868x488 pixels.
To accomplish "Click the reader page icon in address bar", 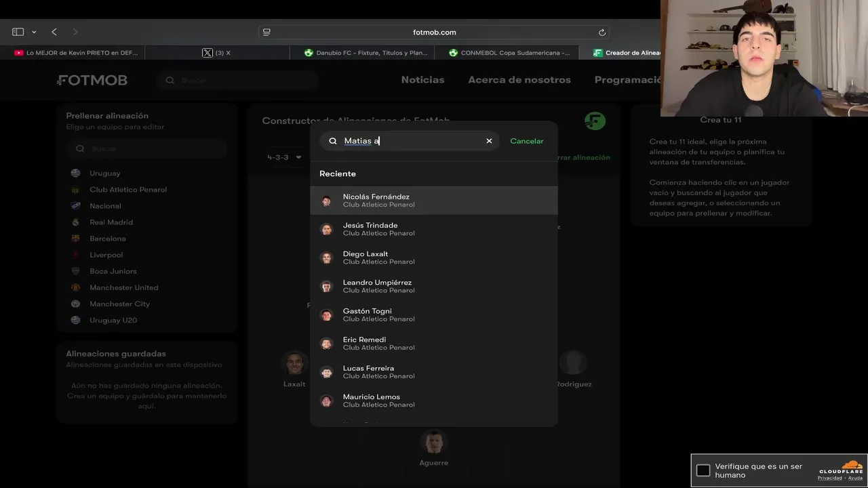I will 267,32.
